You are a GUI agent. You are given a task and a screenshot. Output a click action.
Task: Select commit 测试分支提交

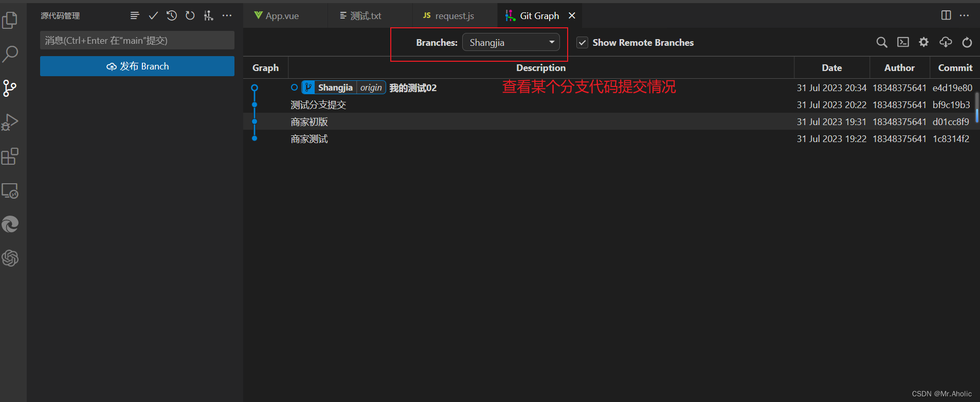coord(318,105)
